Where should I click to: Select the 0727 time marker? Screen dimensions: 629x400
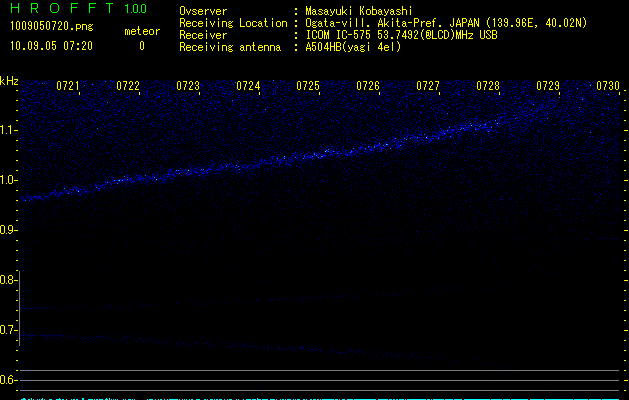[x=428, y=86]
